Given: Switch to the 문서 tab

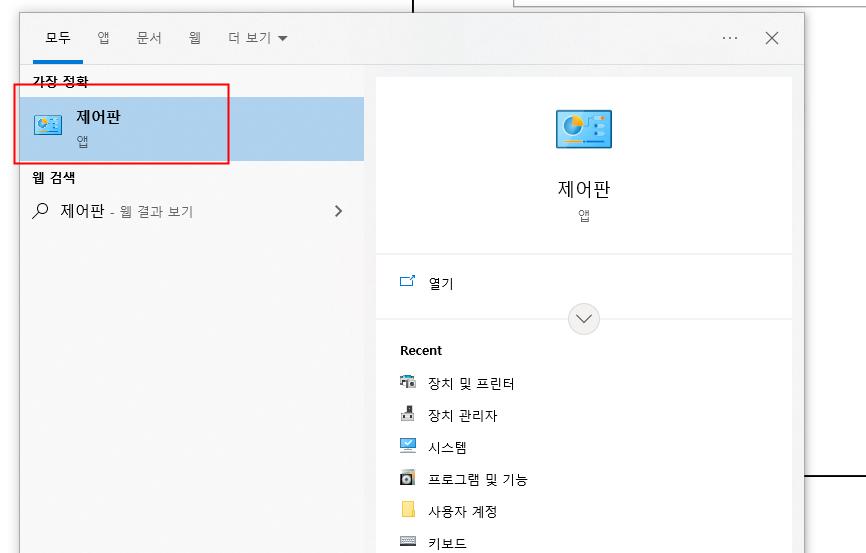Looking at the screenshot, I should click(x=149, y=38).
